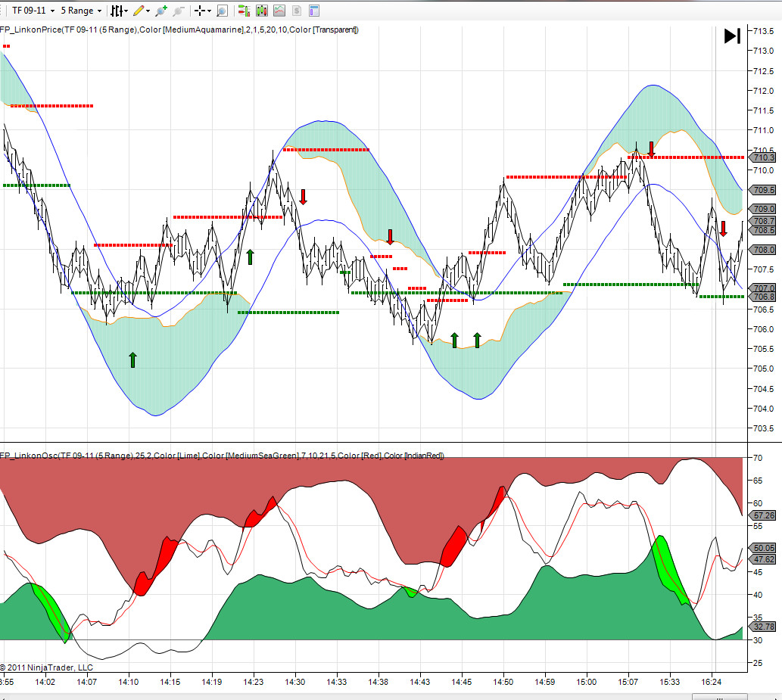The image size is (782, 700).
Task: Click the chart style bars icon
Action: coord(117,11)
